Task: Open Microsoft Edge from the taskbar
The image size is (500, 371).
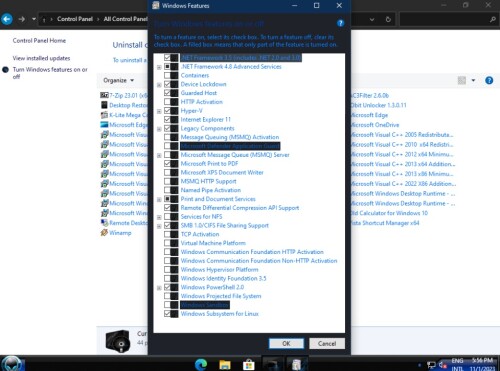Action: (201, 364)
